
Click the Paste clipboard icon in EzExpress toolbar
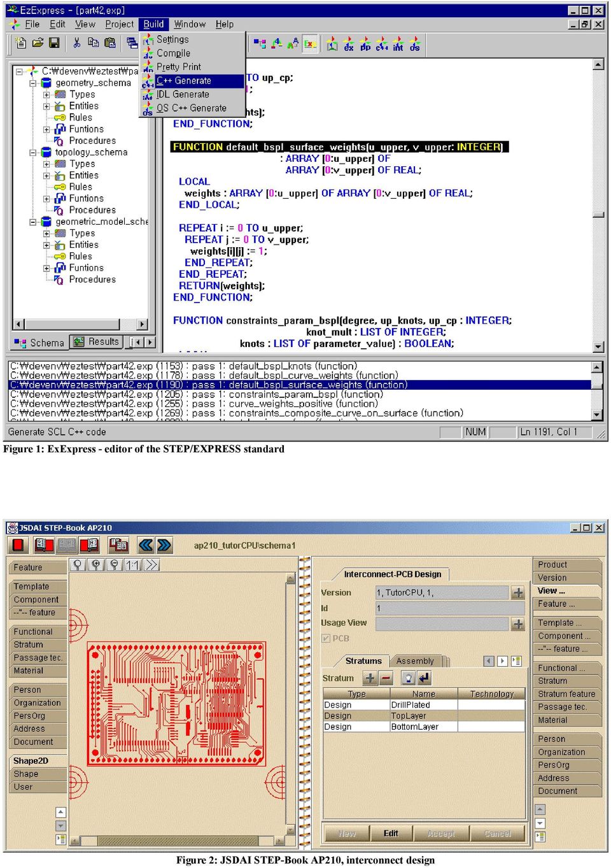(x=109, y=43)
